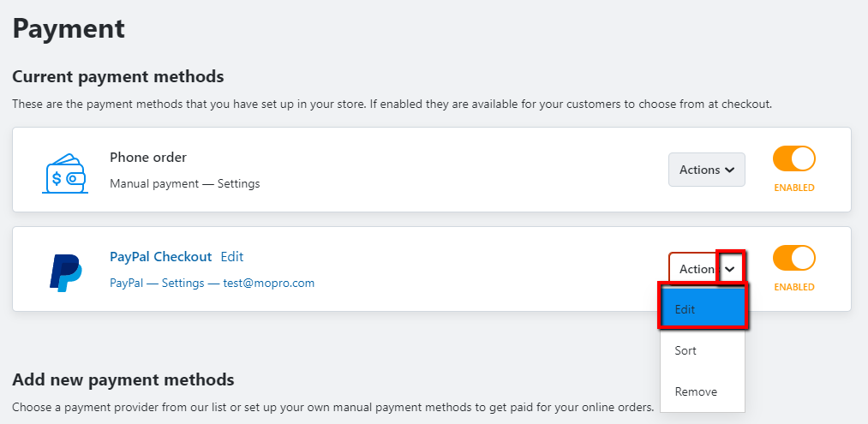Open the Actions dropdown for Phone order
The image size is (868, 424).
(x=707, y=170)
